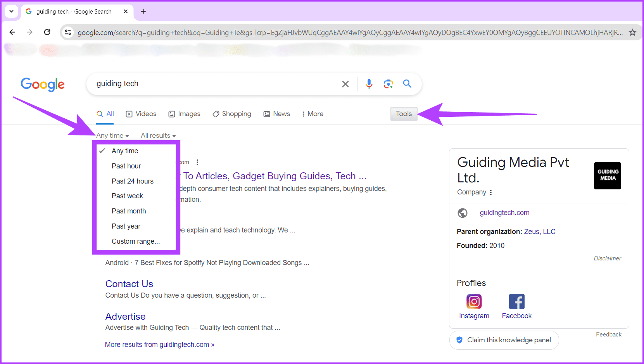Click the Tools button

coord(404,114)
